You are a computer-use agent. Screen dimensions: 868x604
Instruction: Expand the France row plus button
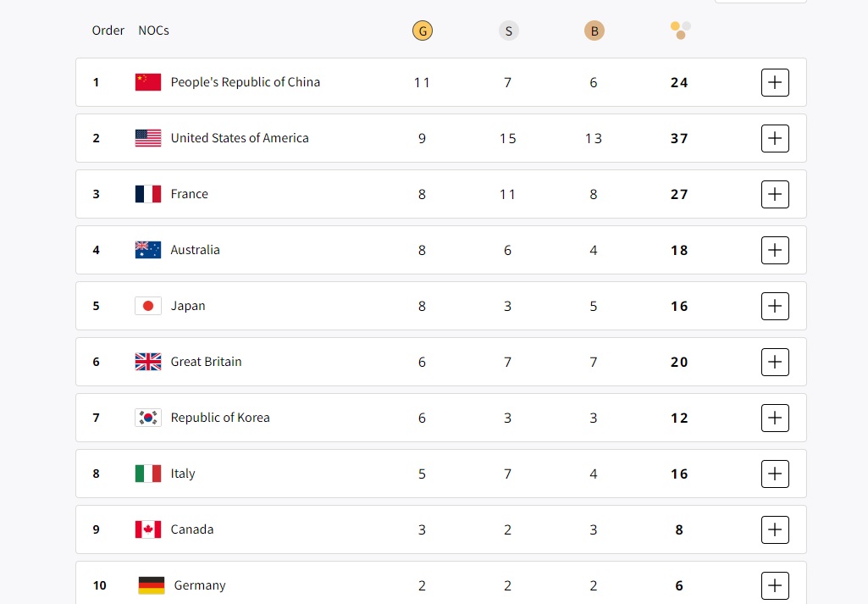775,194
